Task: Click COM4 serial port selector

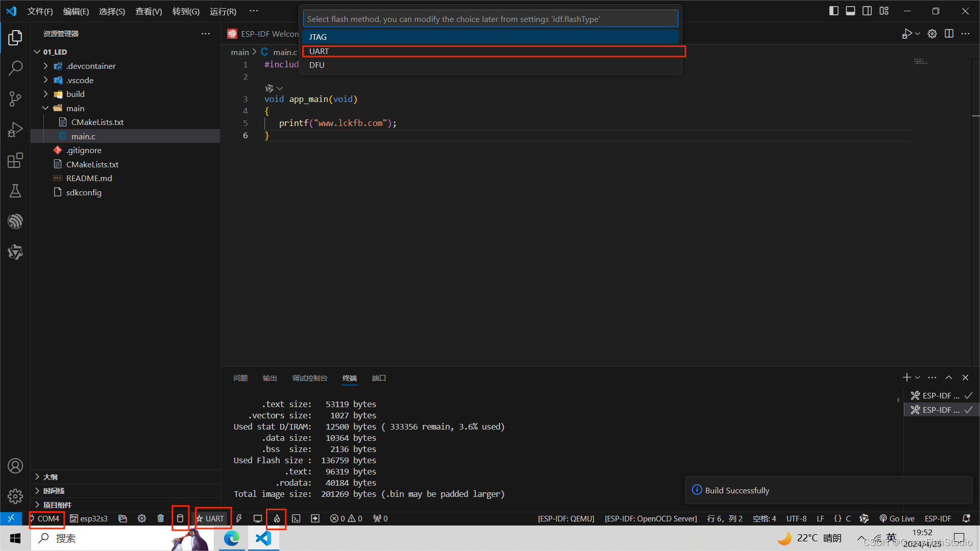Action: tap(48, 518)
